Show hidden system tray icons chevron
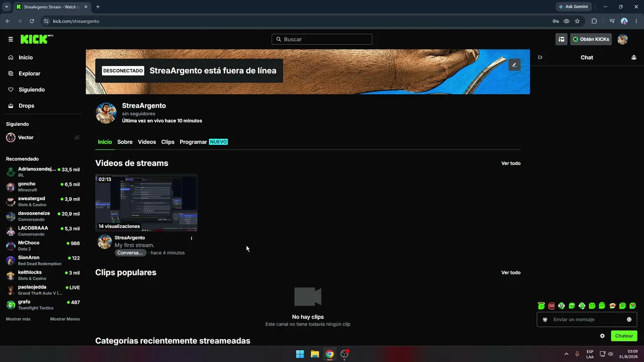Viewport: 644px width, 362px height. (x=566, y=354)
